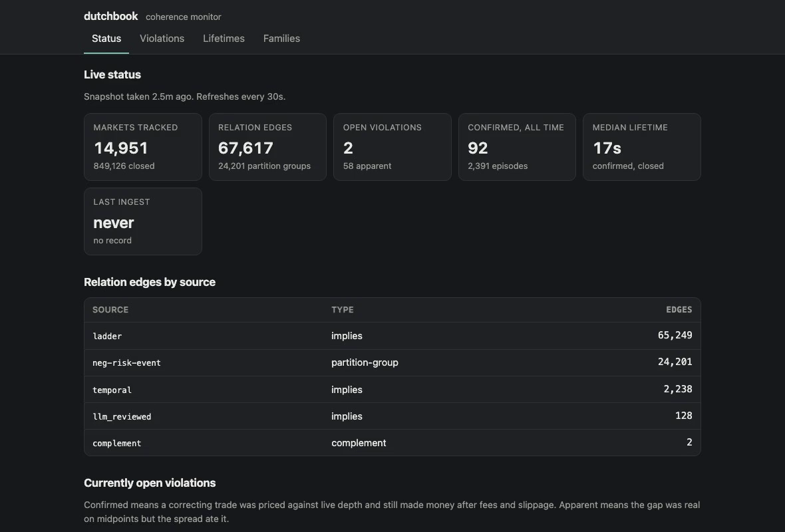
Task: Switch to the Violations tab
Action: tap(162, 39)
